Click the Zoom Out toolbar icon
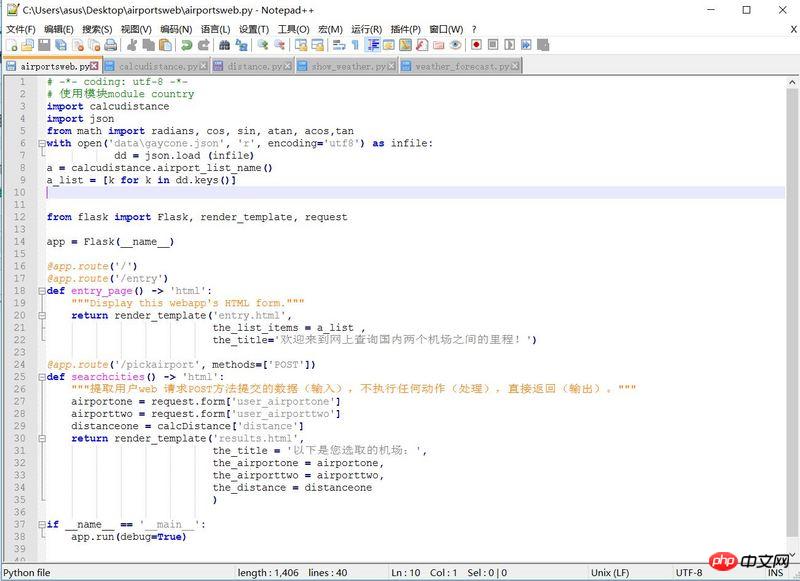This screenshot has width=800, height=581. click(x=280, y=45)
